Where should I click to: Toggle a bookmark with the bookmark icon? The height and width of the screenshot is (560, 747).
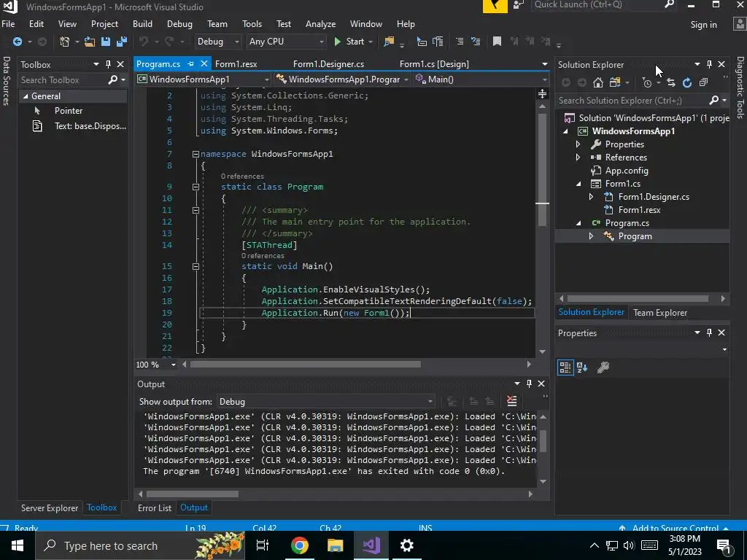[x=497, y=42]
